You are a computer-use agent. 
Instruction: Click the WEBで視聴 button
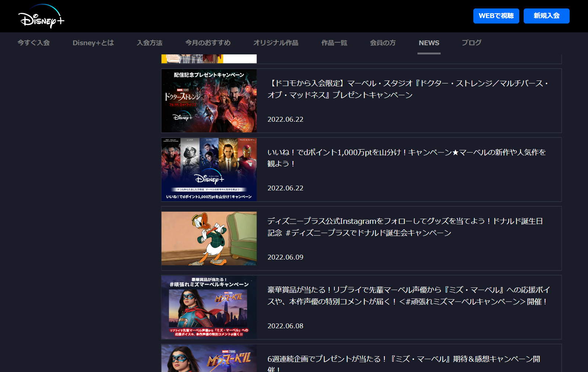point(496,16)
